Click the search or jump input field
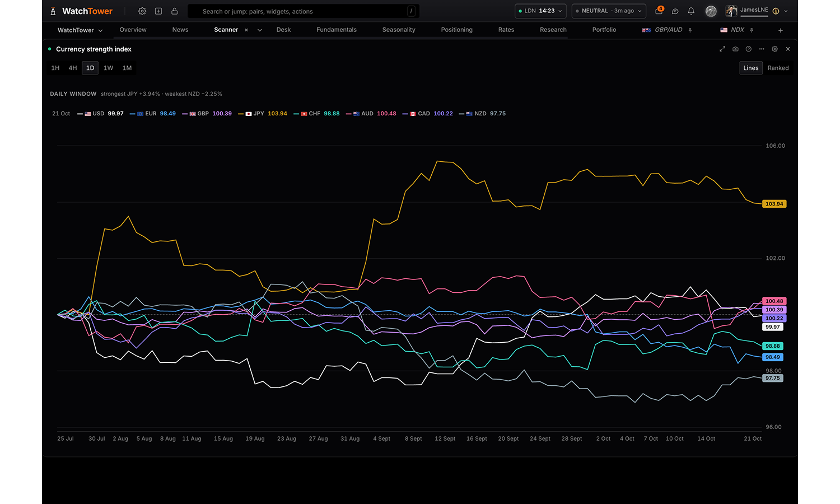This screenshot has height=504, width=840. (x=304, y=11)
